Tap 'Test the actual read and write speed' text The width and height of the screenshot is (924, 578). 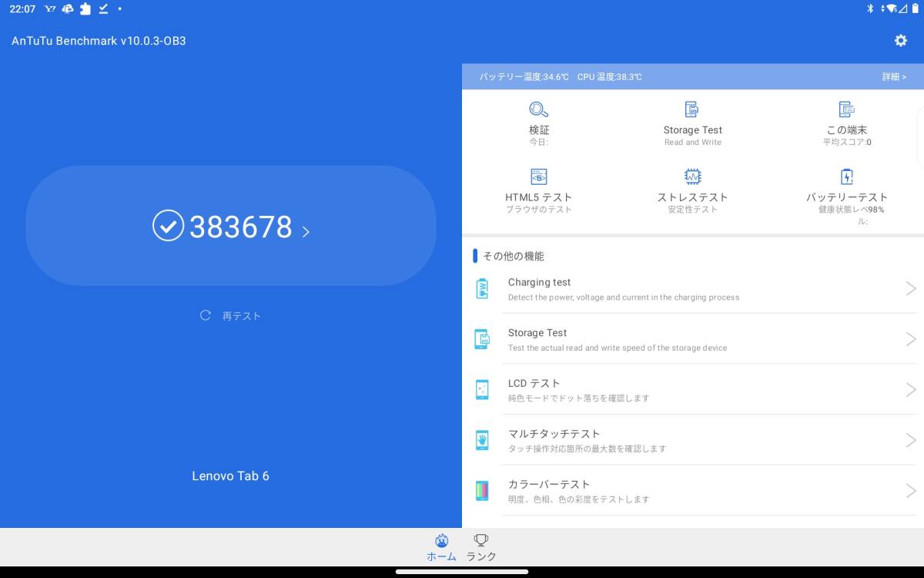pos(618,348)
